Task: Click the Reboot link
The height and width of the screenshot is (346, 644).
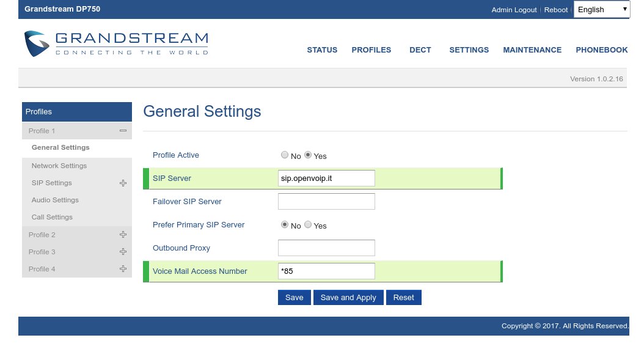Action: click(x=555, y=10)
